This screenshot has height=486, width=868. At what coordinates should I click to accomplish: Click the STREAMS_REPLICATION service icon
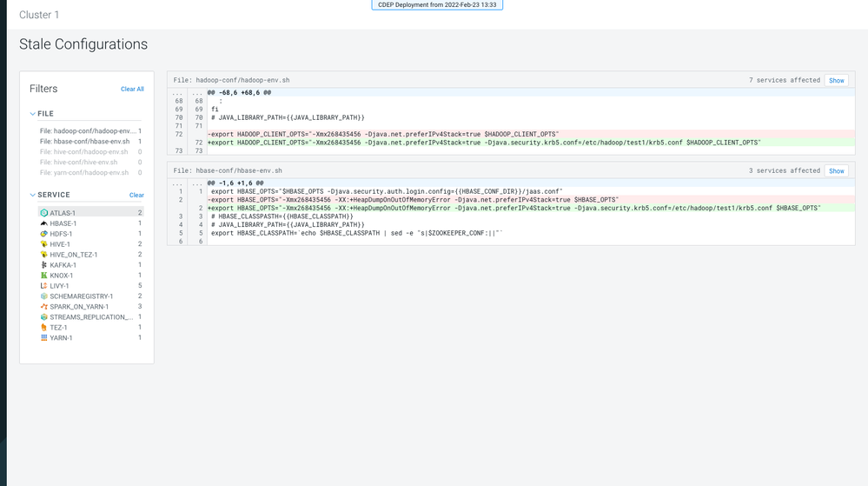[43, 317]
